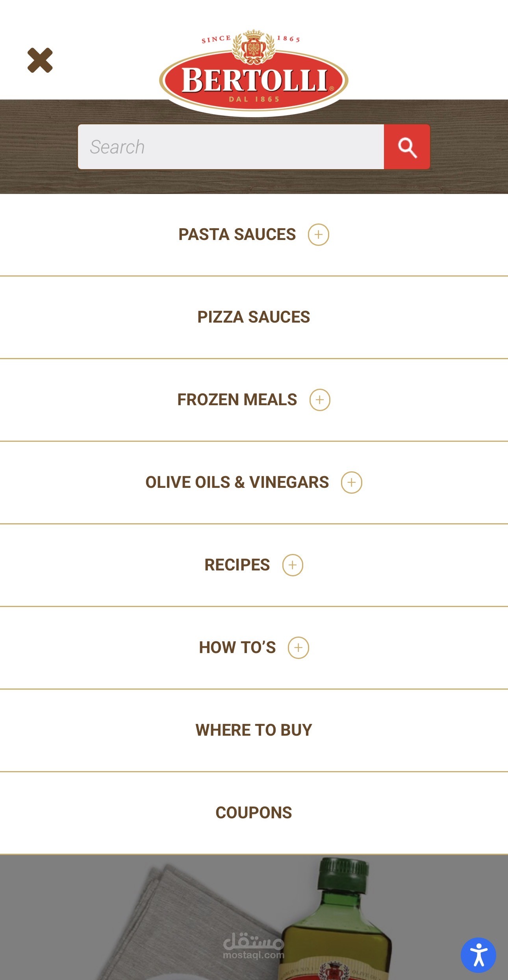Viewport: 508px width, 980px height.
Task: Expand the Frozen Meals submenu plus icon
Action: click(x=319, y=400)
